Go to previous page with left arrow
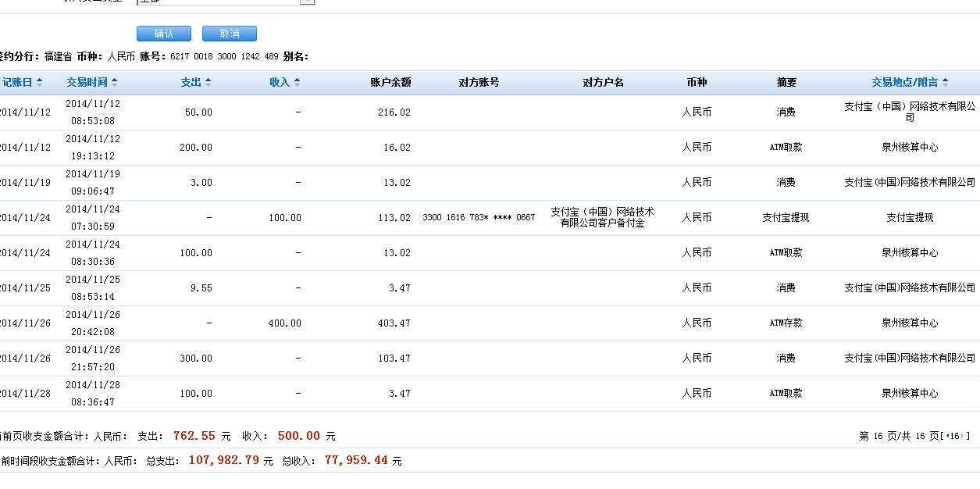 tap(947, 437)
